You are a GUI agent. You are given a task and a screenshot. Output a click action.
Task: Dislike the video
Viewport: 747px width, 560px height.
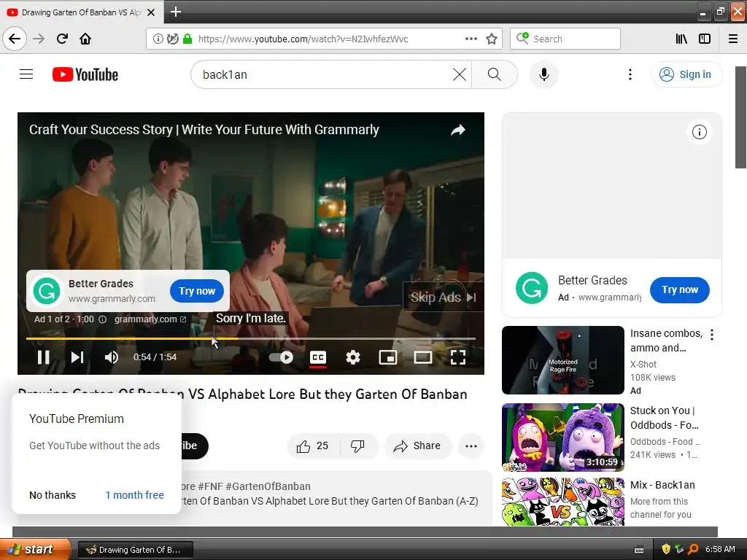(x=358, y=446)
